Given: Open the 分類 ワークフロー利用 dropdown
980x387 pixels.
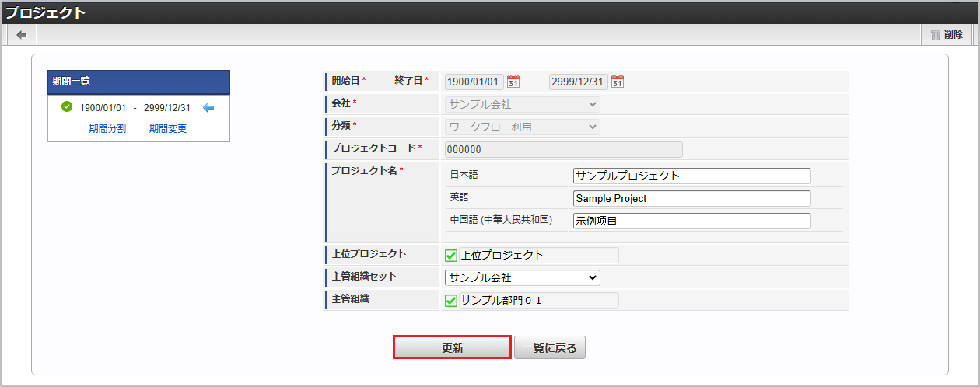Looking at the screenshot, I should pos(522,127).
